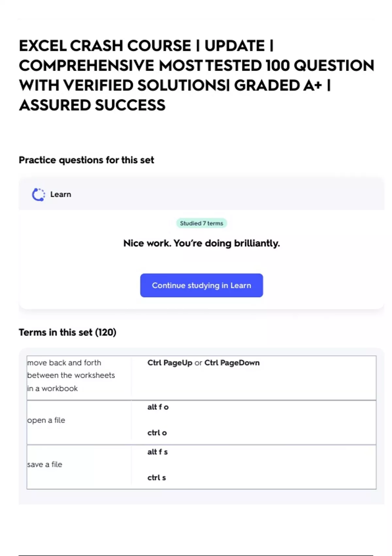This screenshot has width=392, height=556.
Task: Click Continue studying in Learn button
Action: (x=202, y=286)
